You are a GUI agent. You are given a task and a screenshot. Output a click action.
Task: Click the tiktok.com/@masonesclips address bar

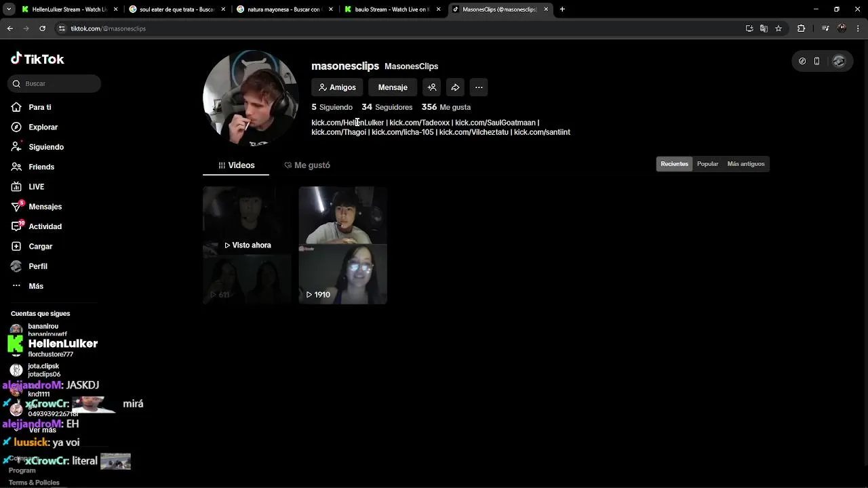coord(108,28)
